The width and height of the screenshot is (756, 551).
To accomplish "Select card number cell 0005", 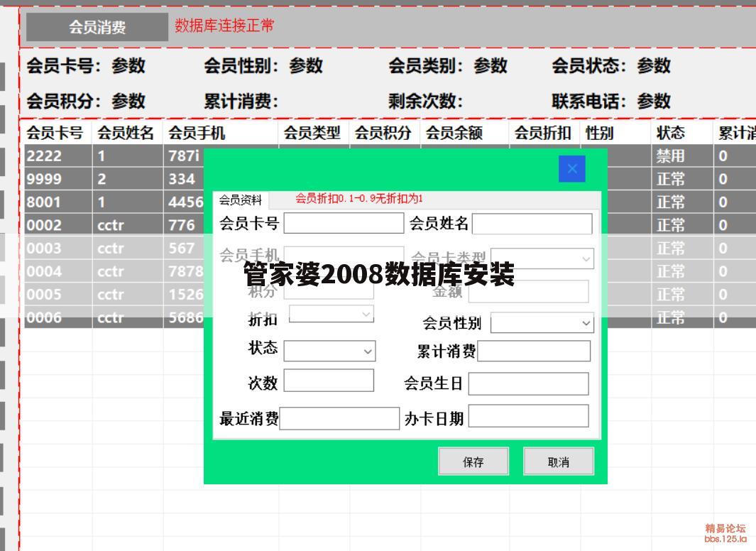I will 58,295.
